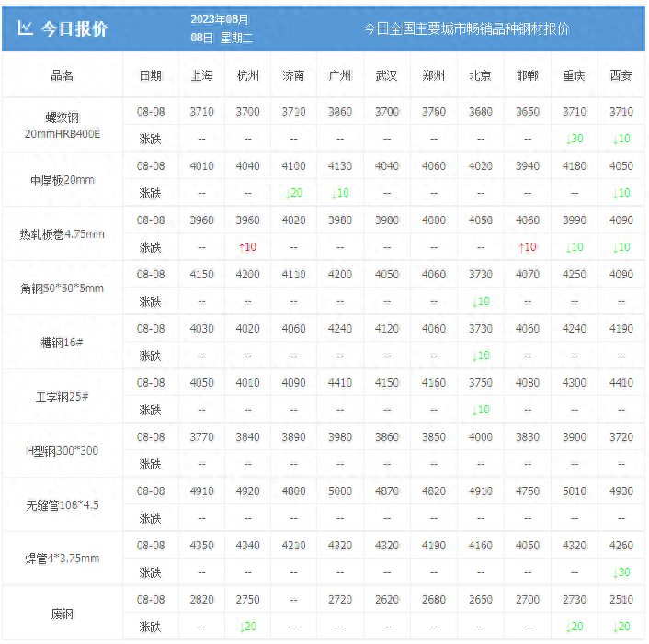Select the 焊管4*3.75mm product name
The image size is (649, 644).
(x=63, y=559)
